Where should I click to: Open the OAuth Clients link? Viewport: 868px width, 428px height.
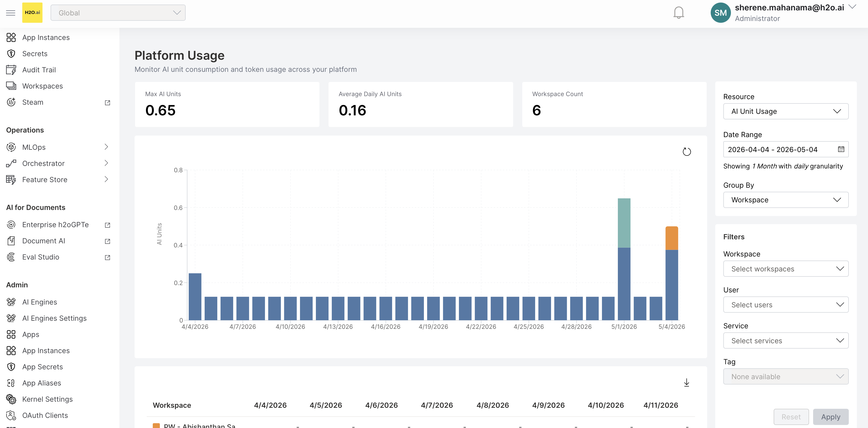click(x=45, y=416)
